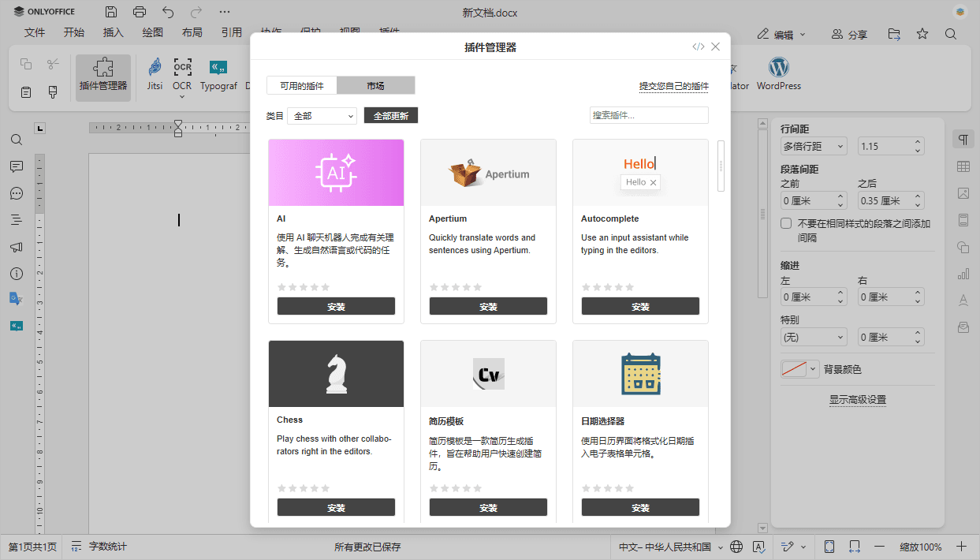Open chart settings in the right sidebar
The width and height of the screenshot is (980, 560).
coord(963,274)
